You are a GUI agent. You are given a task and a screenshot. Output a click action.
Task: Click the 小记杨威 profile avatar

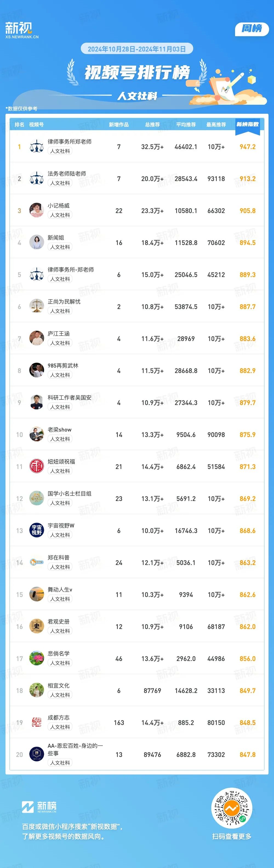pyautogui.click(x=36, y=211)
